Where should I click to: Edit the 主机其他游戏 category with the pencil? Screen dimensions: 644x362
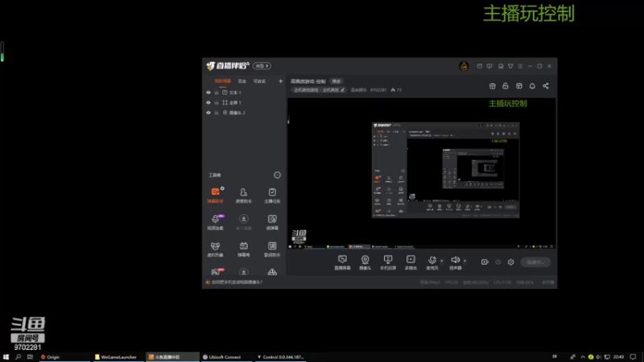343,90
